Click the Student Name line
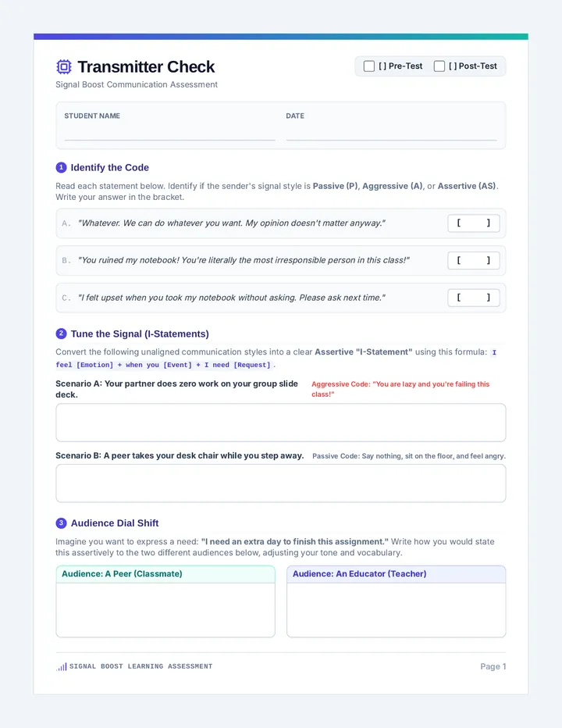The width and height of the screenshot is (562, 728). point(169,134)
